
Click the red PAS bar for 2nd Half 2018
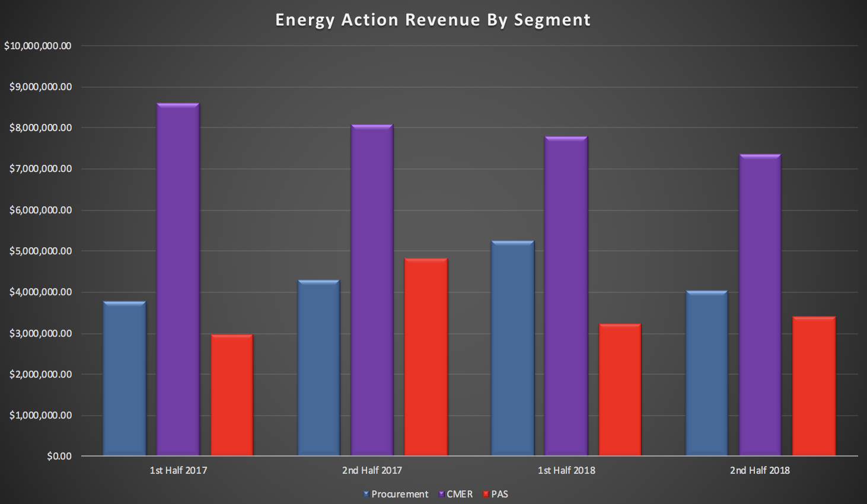[x=814, y=386]
